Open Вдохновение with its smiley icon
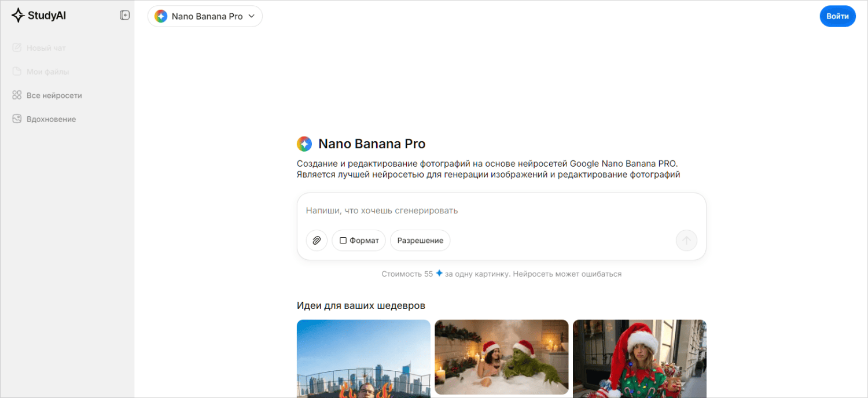Screen dimensions: 868x398 point(17,119)
